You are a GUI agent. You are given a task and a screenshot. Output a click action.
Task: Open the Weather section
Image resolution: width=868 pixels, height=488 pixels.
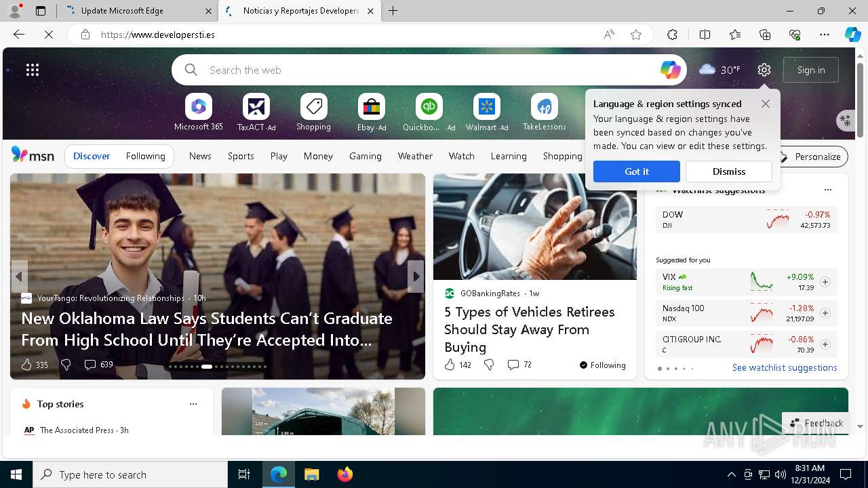[415, 156]
